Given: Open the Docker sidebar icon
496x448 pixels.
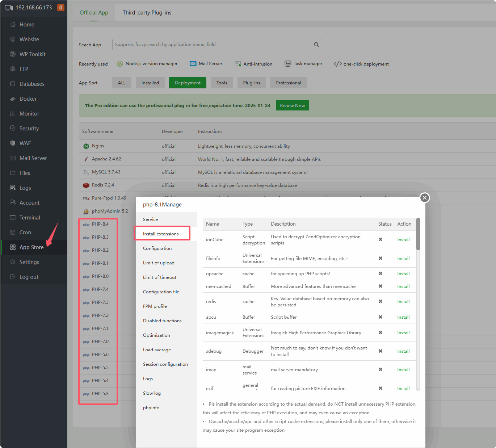Looking at the screenshot, I should click(x=13, y=99).
